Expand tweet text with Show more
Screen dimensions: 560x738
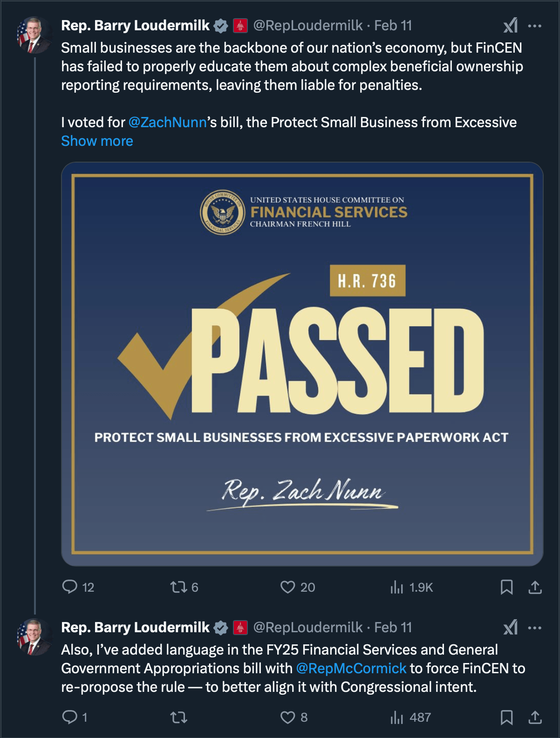97,141
